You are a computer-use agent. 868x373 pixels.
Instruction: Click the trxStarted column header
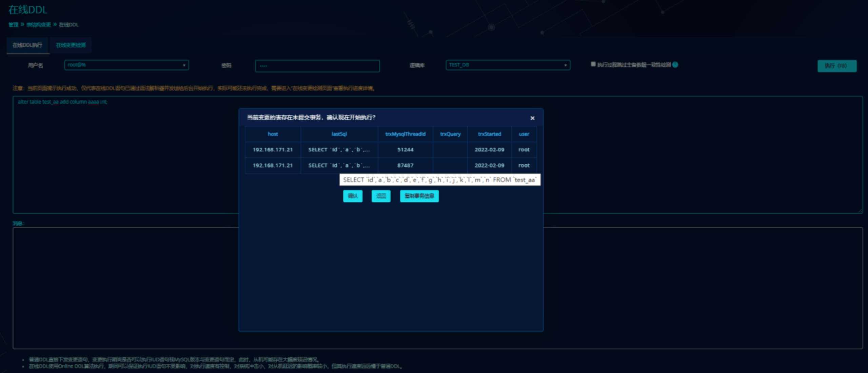pos(489,134)
